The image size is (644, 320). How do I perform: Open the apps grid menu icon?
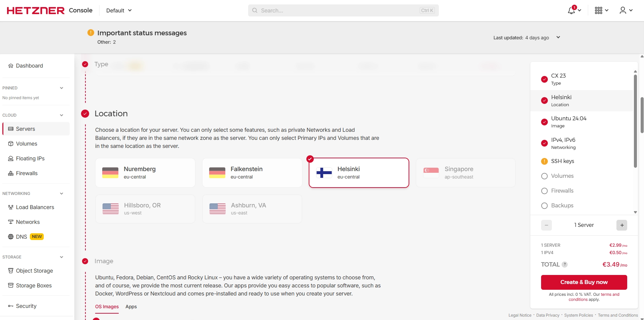599,10
